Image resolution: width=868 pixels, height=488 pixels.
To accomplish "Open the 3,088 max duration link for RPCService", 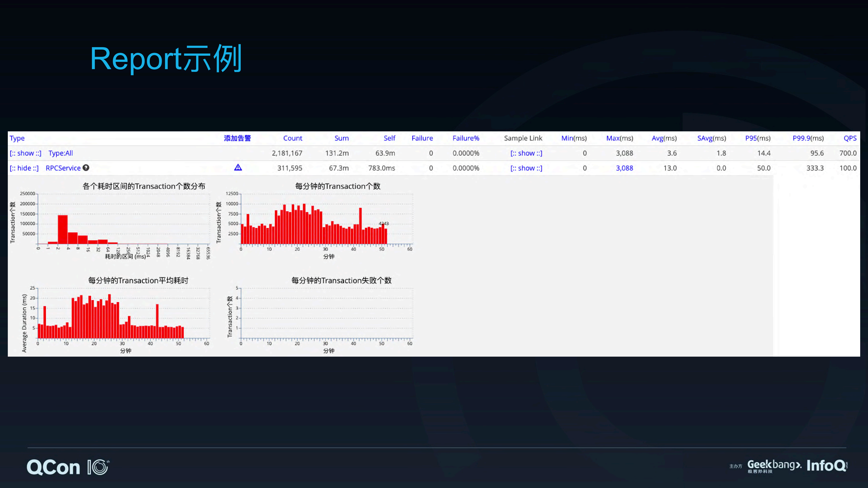I will point(624,168).
